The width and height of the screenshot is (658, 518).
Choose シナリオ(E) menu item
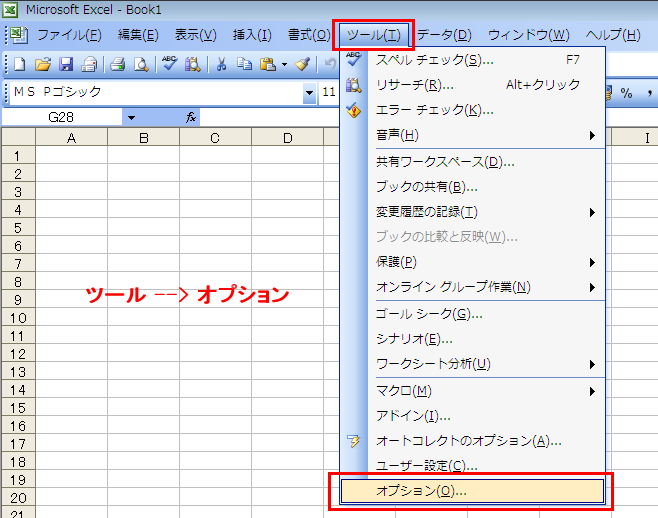tap(473, 339)
